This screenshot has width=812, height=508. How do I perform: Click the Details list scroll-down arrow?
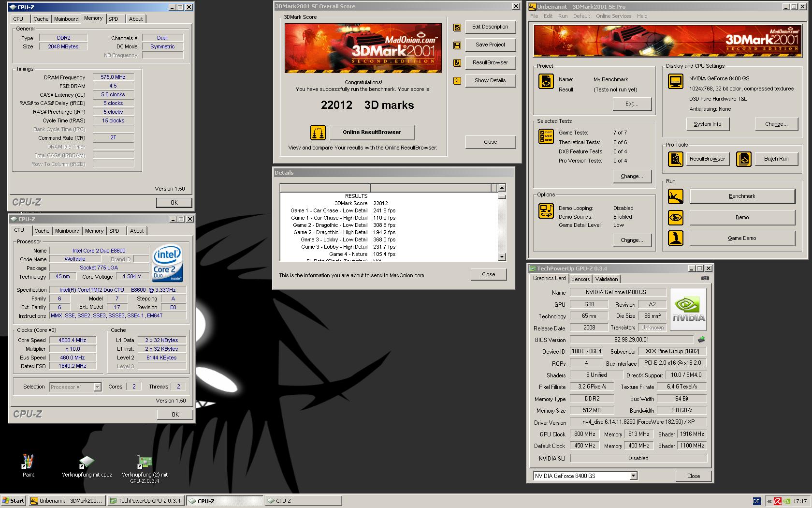pos(502,257)
